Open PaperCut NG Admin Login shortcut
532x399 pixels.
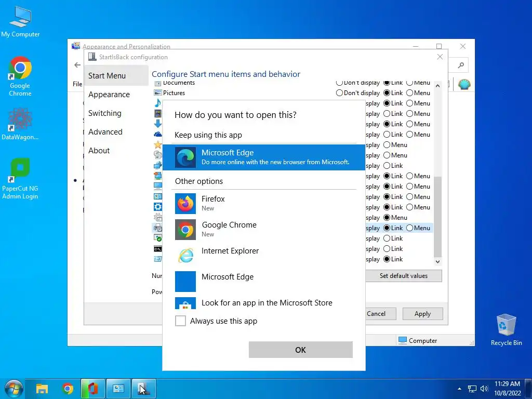[x=20, y=179]
